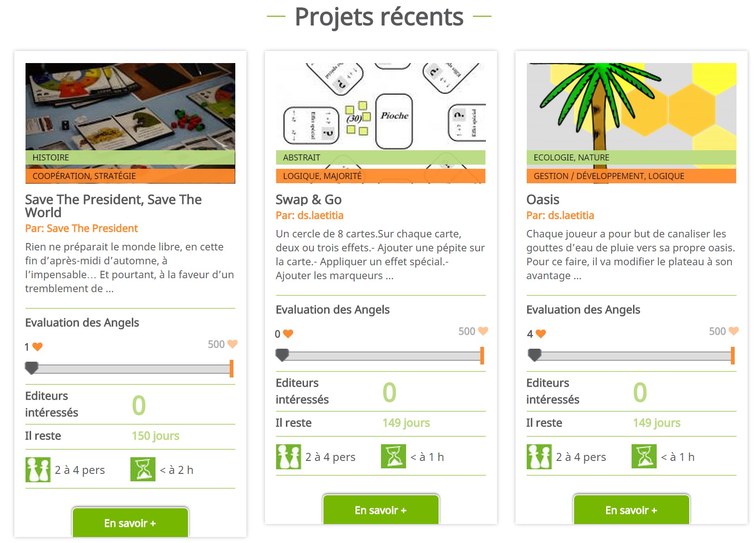Click the orange heart beside Oasis score 4
This screenshot has height=543, width=756.
(x=541, y=334)
